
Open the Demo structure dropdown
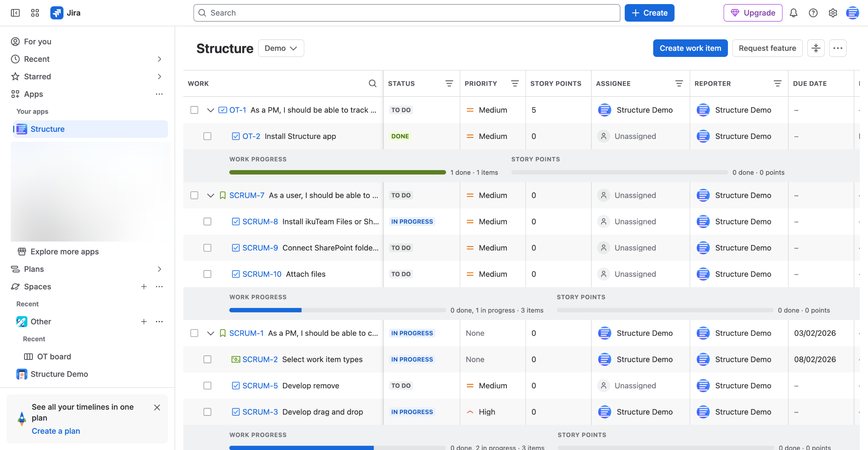click(281, 48)
